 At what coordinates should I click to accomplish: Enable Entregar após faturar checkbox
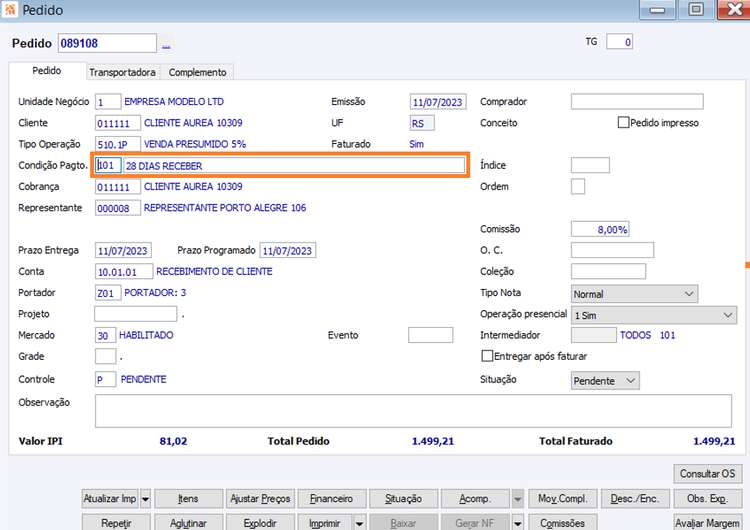pos(487,356)
